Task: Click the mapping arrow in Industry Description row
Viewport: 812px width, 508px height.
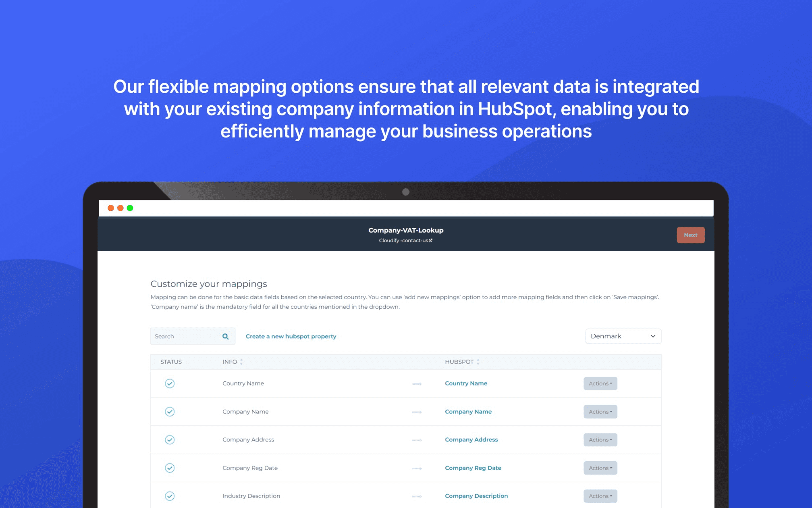Action: pyautogui.click(x=417, y=496)
